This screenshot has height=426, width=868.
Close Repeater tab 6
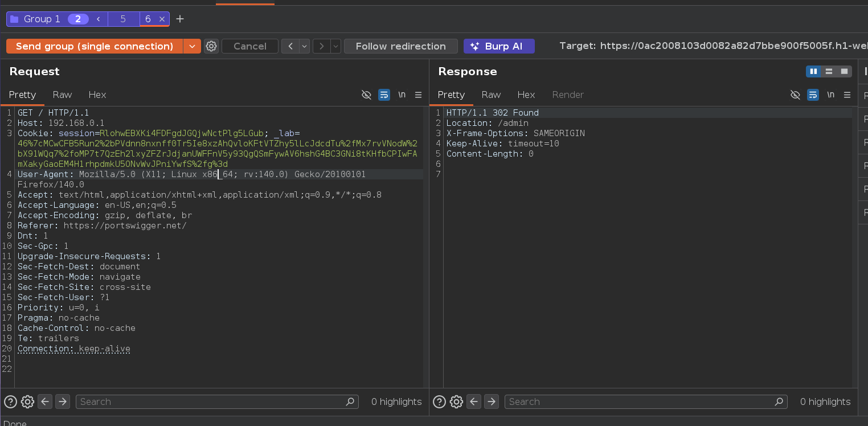coord(162,19)
